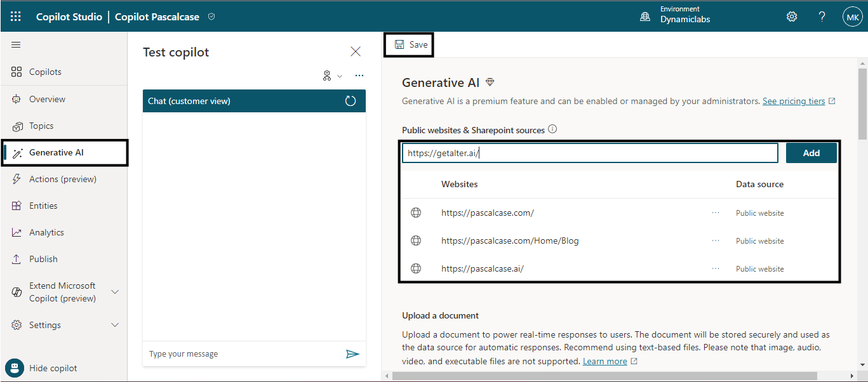Image resolution: width=868 pixels, height=382 pixels.
Task: Expand the topic tracking dropdown in test panel
Action: (x=332, y=76)
